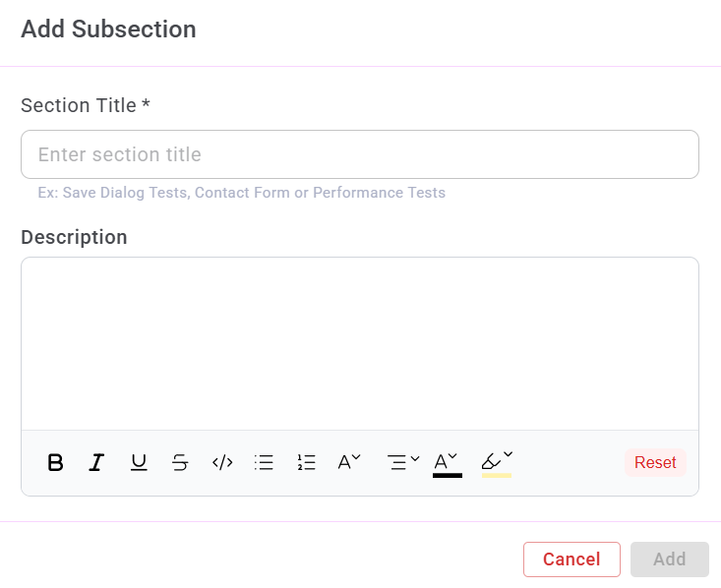Start a bulleted list
Screen dimensions: 721x588
point(264,462)
